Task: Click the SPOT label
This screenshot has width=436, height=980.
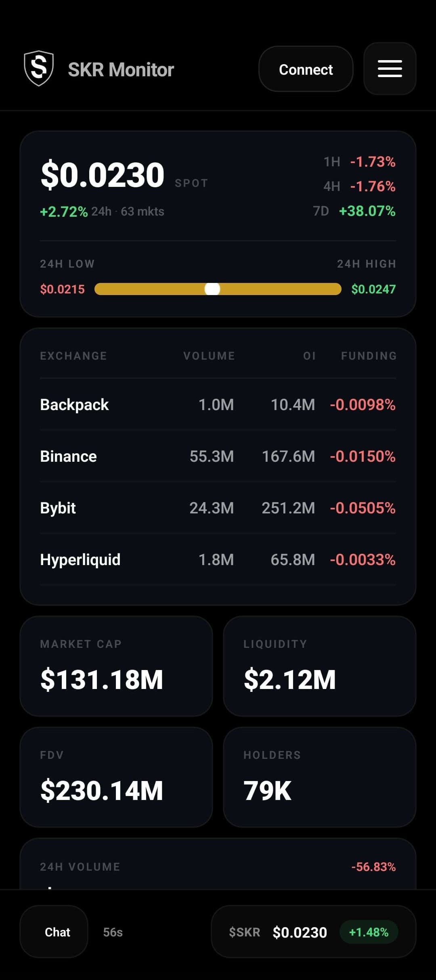Action: [x=191, y=183]
